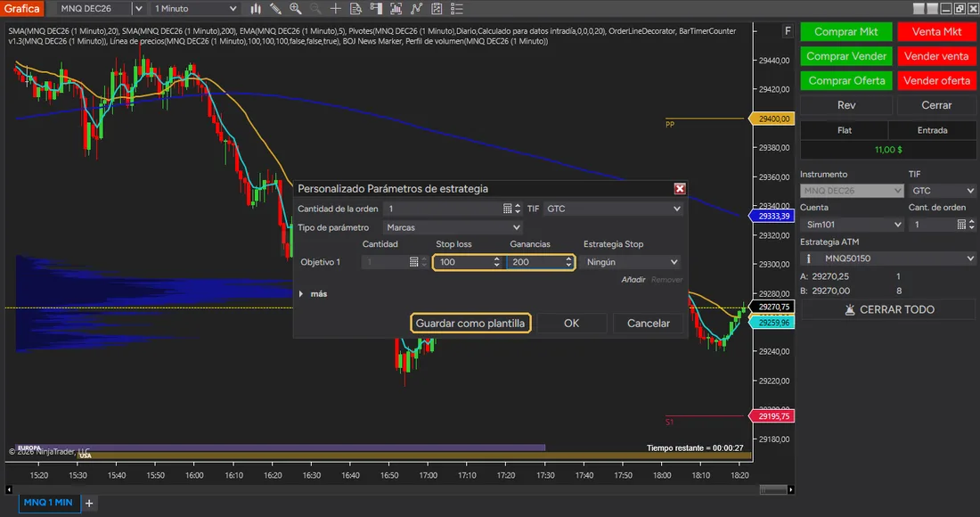Click Comprar Oferta button
The height and width of the screenshot is (517, 980).
pyautogui.click(x=846, y=80)
